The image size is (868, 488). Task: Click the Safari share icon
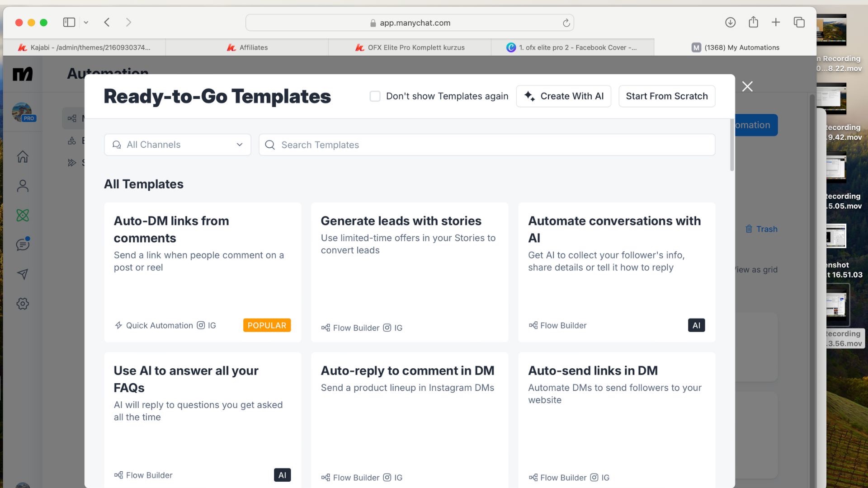[x=753, y=22]
